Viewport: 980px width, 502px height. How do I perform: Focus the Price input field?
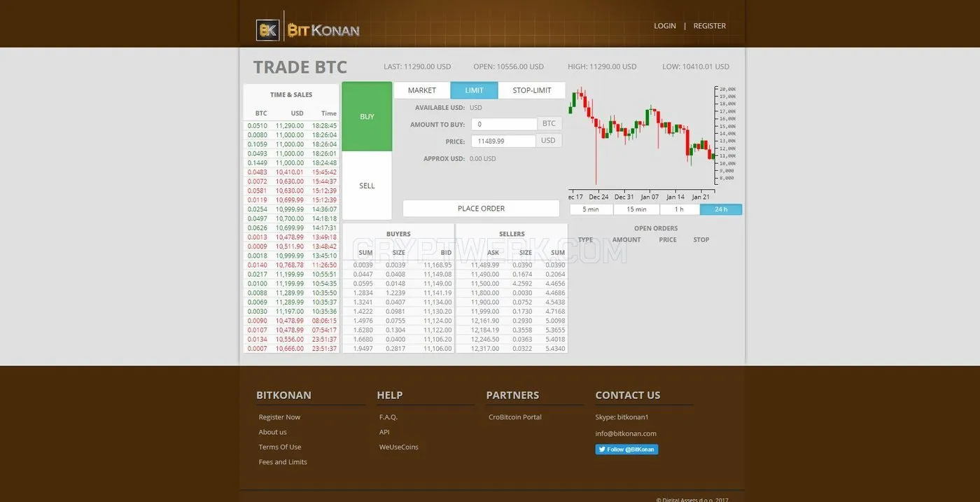(504, 141)
